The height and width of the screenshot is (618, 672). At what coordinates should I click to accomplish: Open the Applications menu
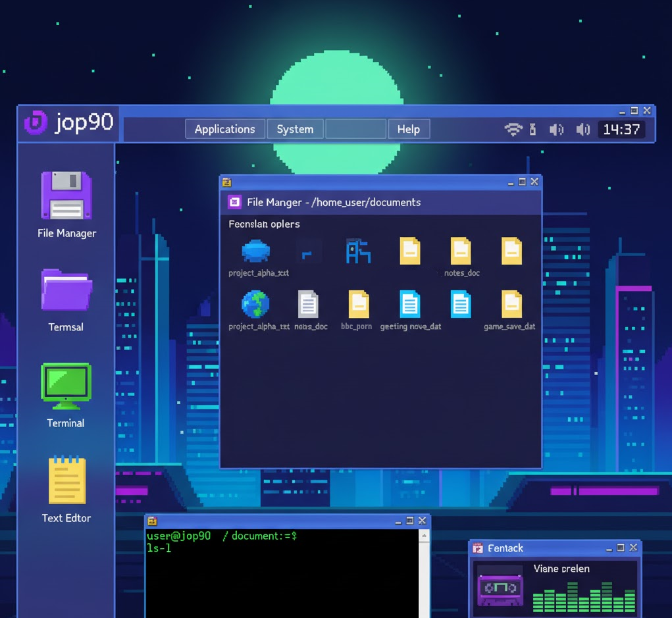tap(224, 129)
